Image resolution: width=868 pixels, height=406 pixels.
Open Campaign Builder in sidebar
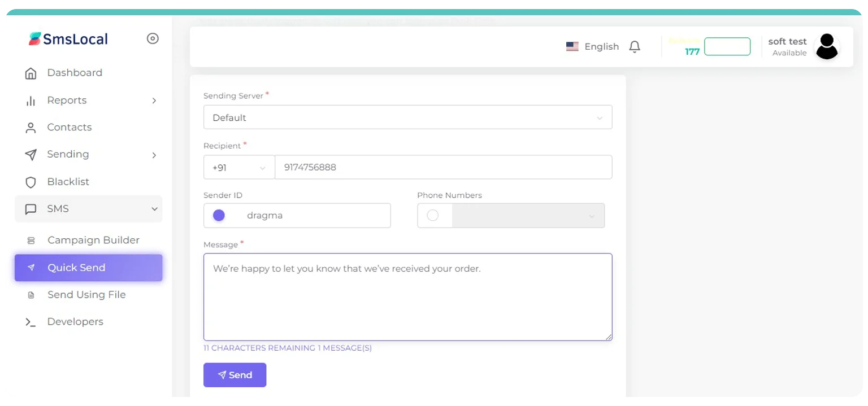(x=93, y=241)
